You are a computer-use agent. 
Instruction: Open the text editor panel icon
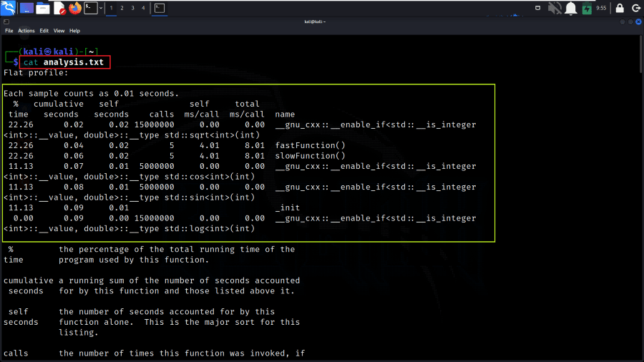(x=59, y=8)
